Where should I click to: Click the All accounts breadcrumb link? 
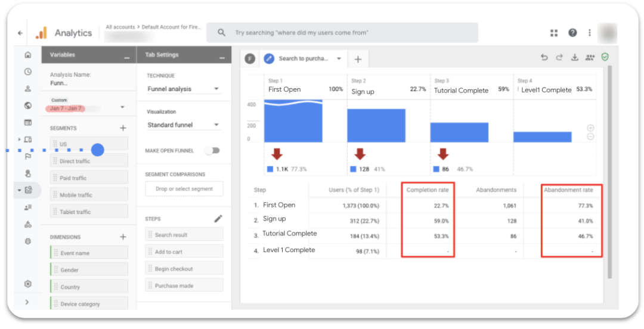[120, 27]
